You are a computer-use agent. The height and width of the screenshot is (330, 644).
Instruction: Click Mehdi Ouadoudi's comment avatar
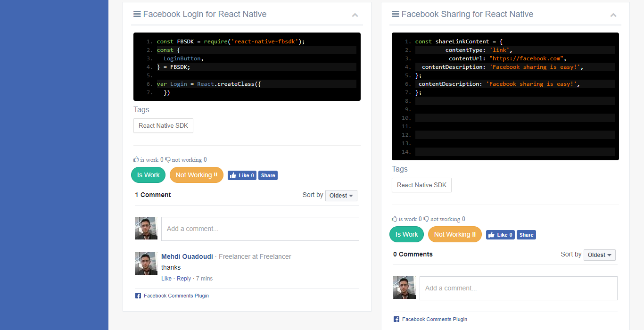point(146,264)
